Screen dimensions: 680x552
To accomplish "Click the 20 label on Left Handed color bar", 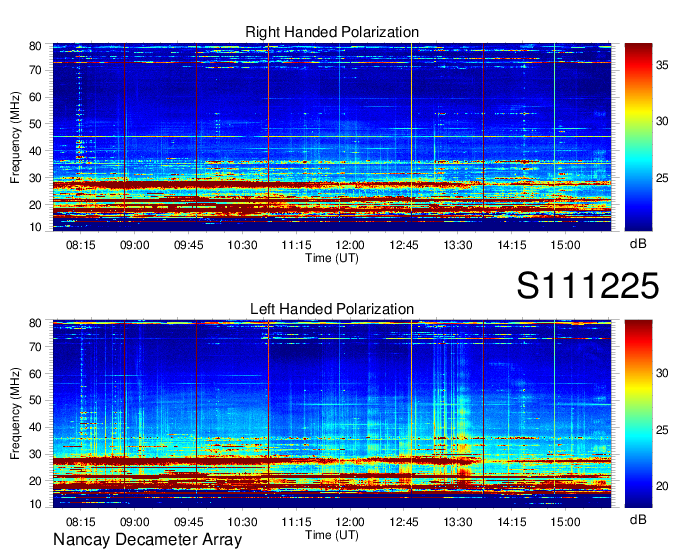I will pyautogui.click(x=662, y=487).
